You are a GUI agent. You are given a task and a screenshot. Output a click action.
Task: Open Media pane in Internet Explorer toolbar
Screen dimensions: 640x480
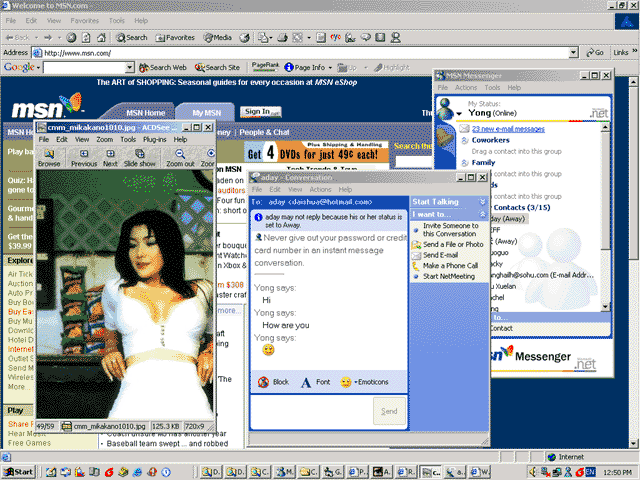pos(218,38)
